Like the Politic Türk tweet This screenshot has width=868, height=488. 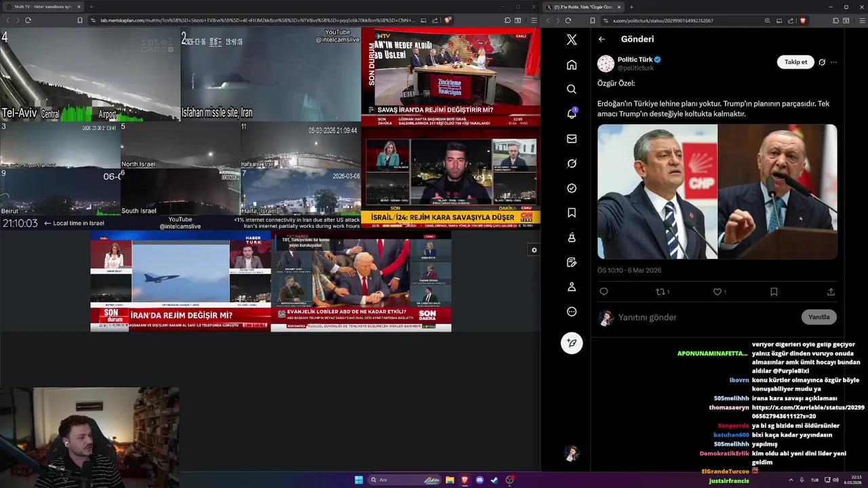coord(719,292)
